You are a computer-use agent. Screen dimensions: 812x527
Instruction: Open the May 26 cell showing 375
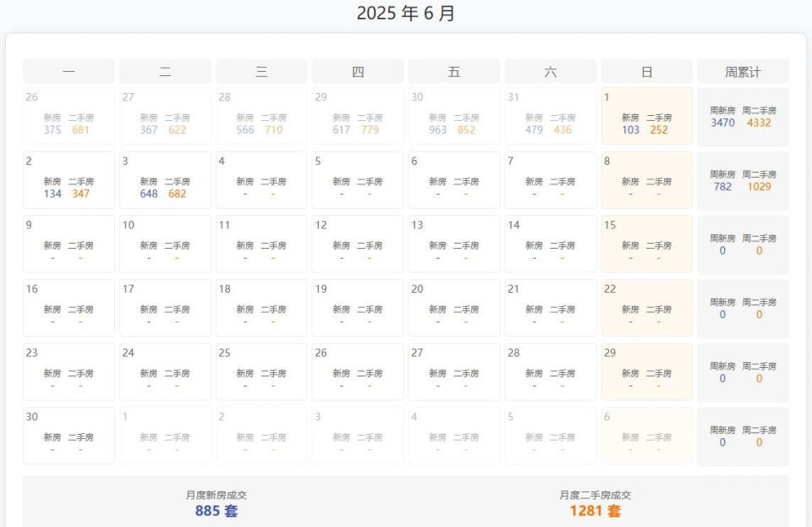(69, 116)
